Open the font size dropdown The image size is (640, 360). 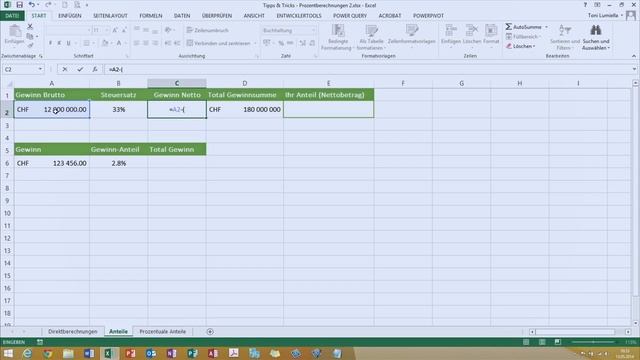107,30
